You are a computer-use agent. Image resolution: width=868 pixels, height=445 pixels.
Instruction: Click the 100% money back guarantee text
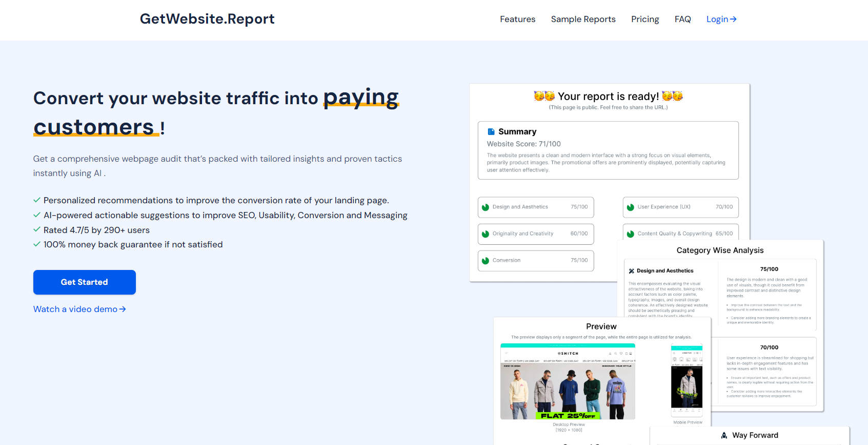[133, 244]
